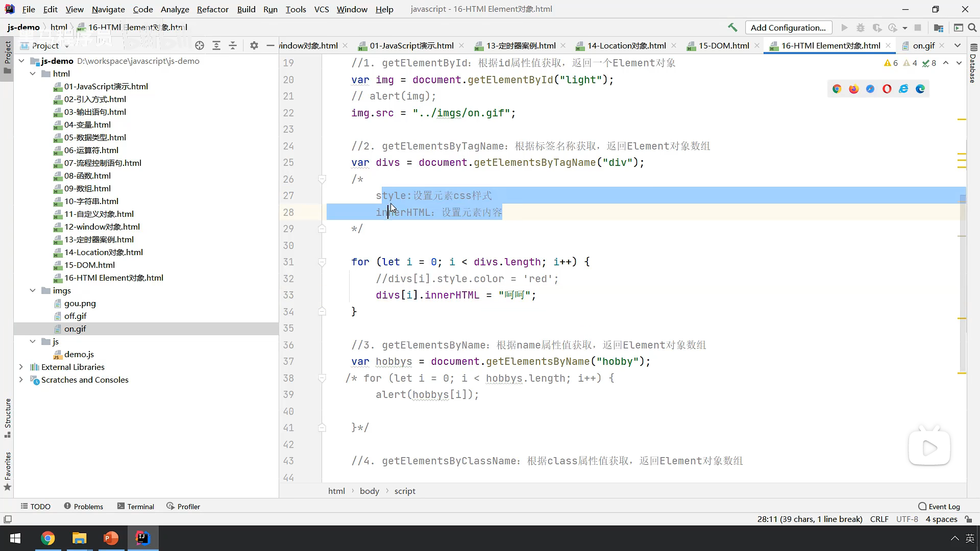
Task: Click Collapse All icon in Project panel
Action: (x=233, y=45)
